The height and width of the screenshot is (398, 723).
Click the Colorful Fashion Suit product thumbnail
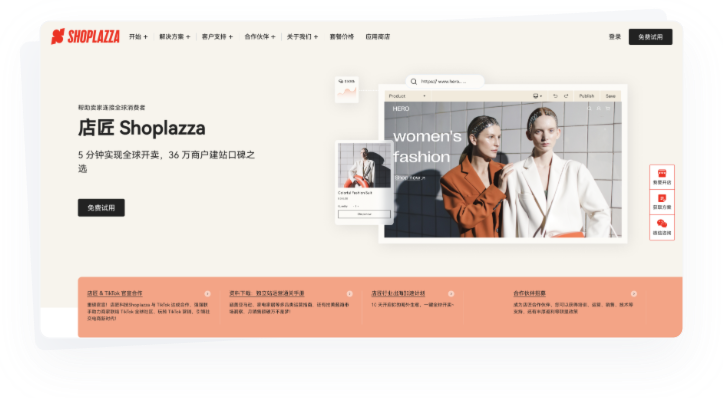point(364,165)
